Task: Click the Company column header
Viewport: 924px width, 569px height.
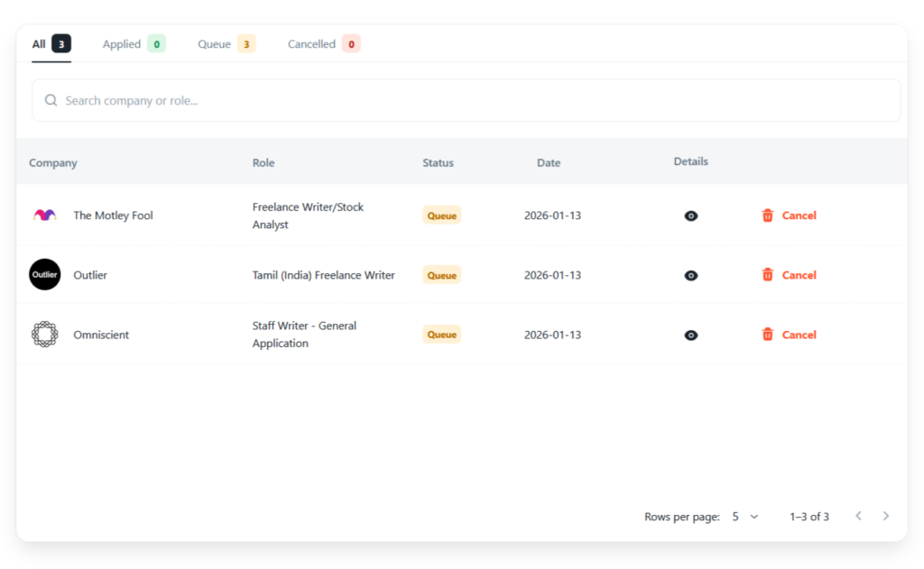Action: 53,163
